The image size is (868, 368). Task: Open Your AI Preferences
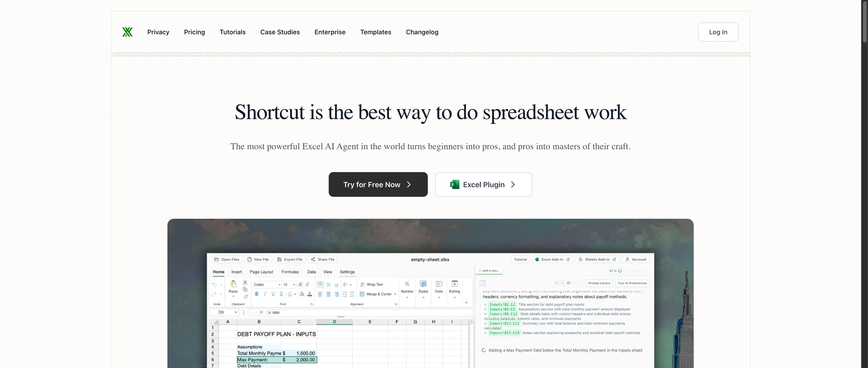(632, 283)
